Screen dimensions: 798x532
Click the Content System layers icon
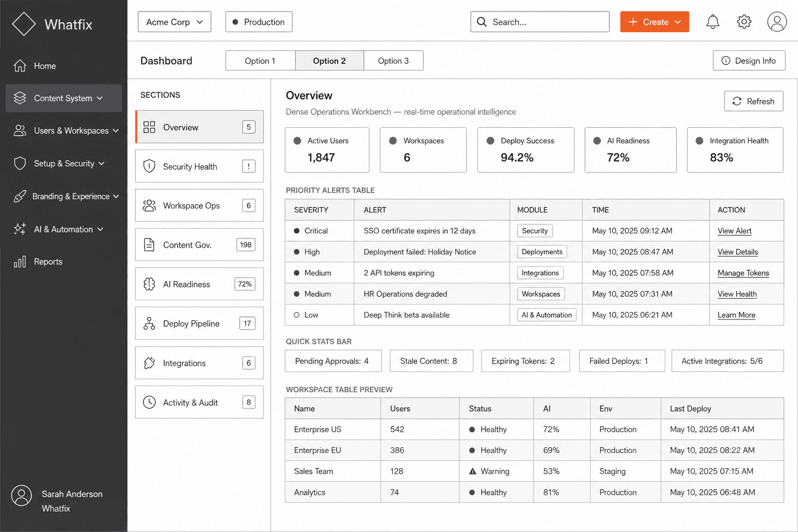(20, 98)
